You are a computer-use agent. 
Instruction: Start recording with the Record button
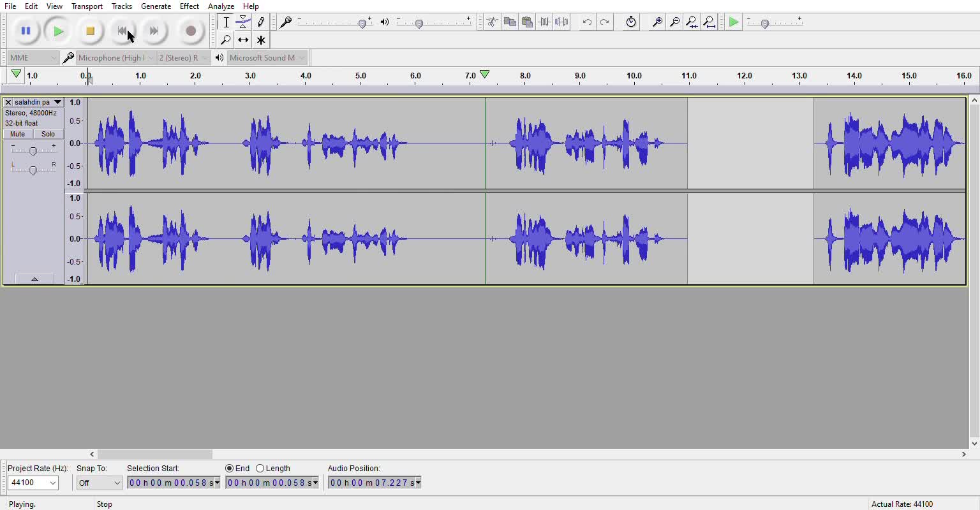(190, 31)
